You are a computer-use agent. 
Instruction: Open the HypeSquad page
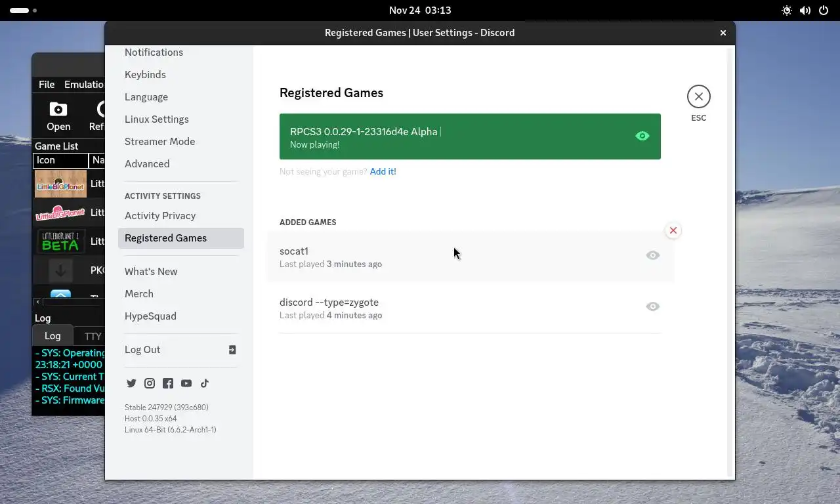(x=150, y=316)
